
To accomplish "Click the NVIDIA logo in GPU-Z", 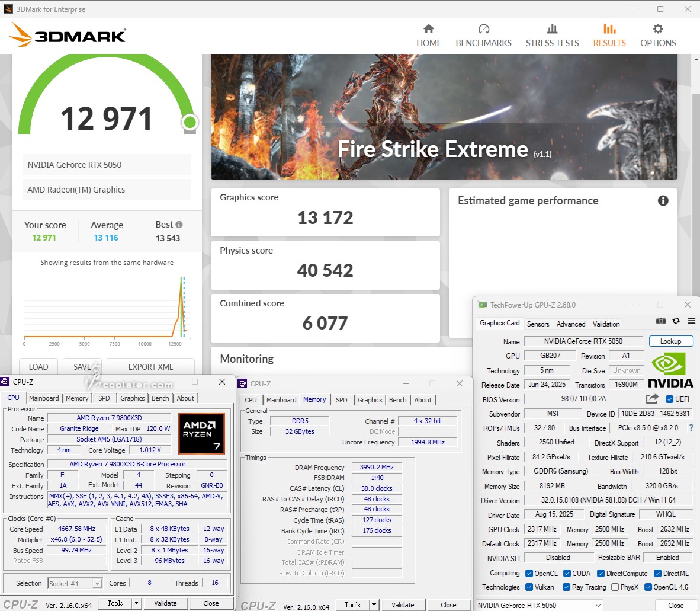I will (x=670, y=370).
